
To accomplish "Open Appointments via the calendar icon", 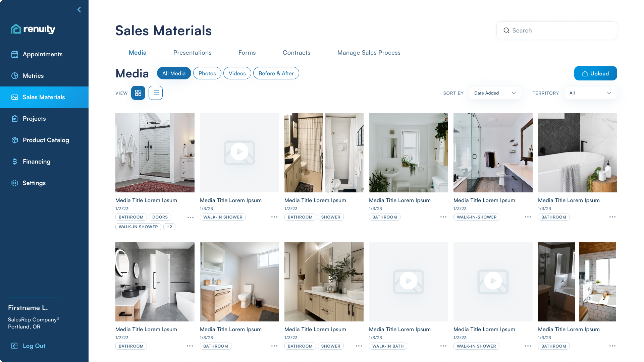I will (x=15, y=54).
